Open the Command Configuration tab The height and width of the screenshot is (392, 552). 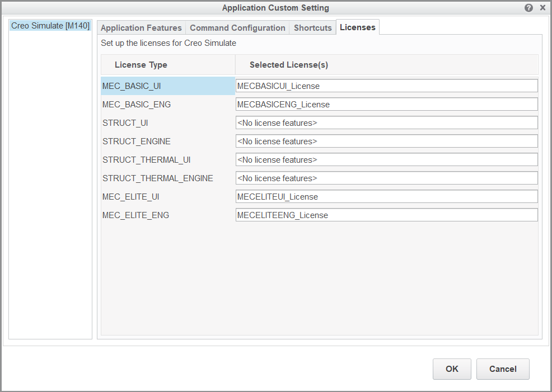point(236,27)
